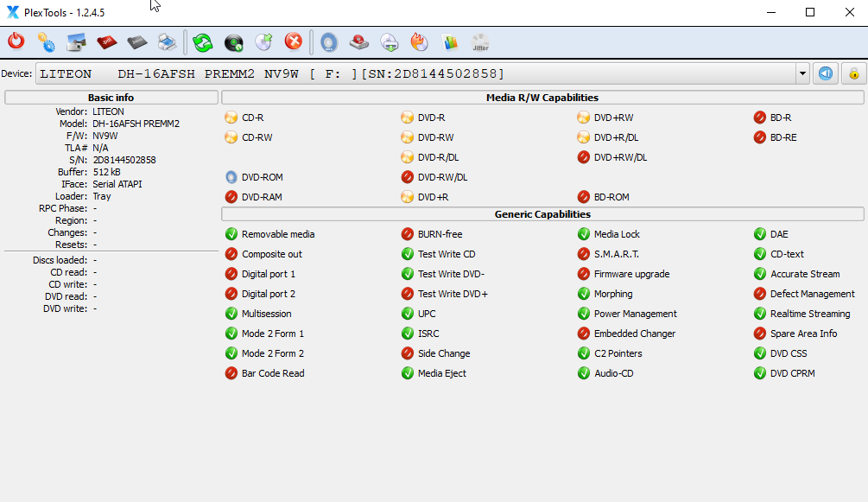The image size is (868, 502).
Task: Click the screenshot camera icon in toolbar
Action: (76, 42)
